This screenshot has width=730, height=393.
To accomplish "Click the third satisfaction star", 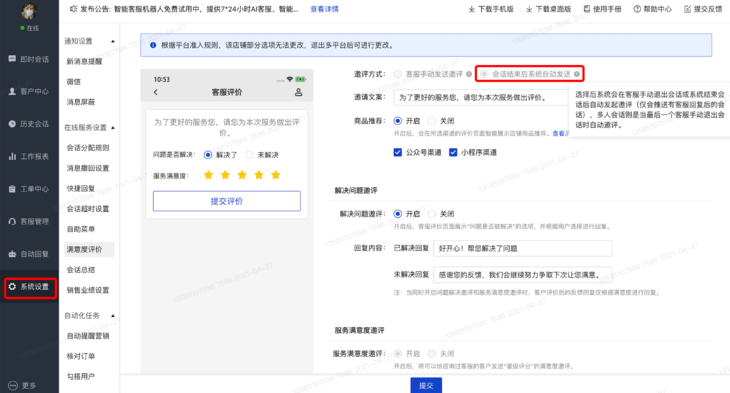I will click(242, 175).
